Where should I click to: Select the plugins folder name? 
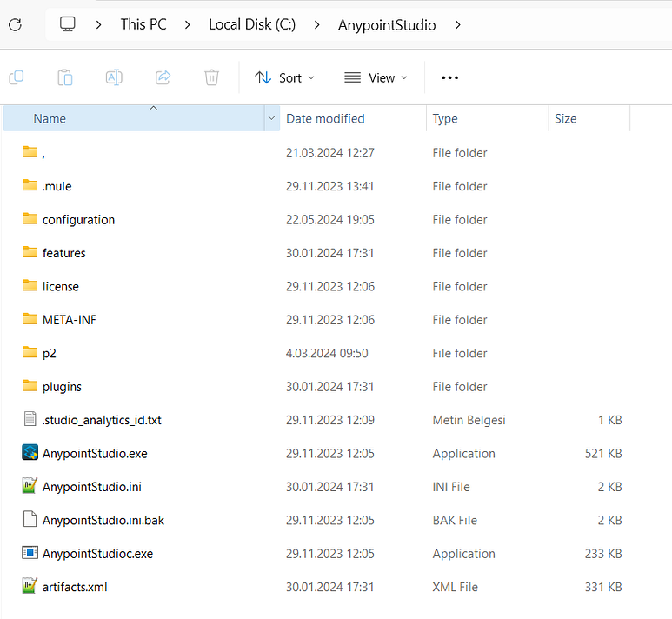62,387
